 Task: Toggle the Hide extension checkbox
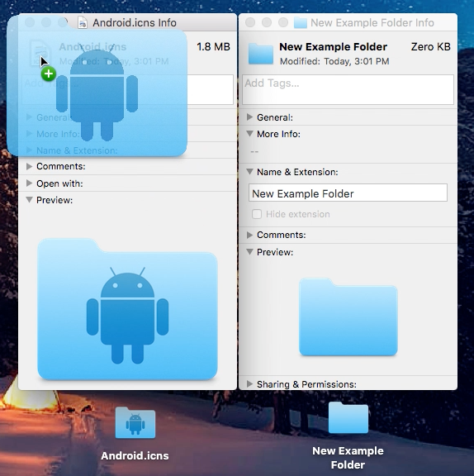click(257, 214)
